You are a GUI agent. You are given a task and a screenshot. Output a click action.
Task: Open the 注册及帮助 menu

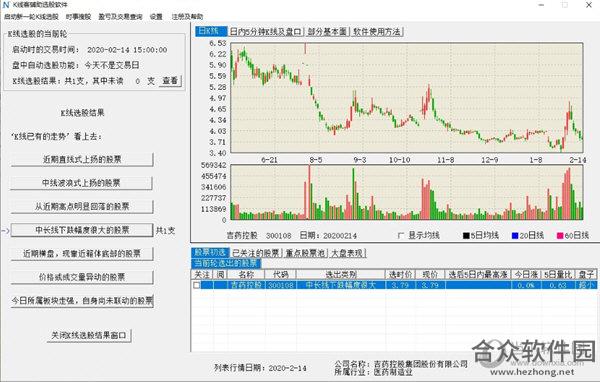point(187,17)
